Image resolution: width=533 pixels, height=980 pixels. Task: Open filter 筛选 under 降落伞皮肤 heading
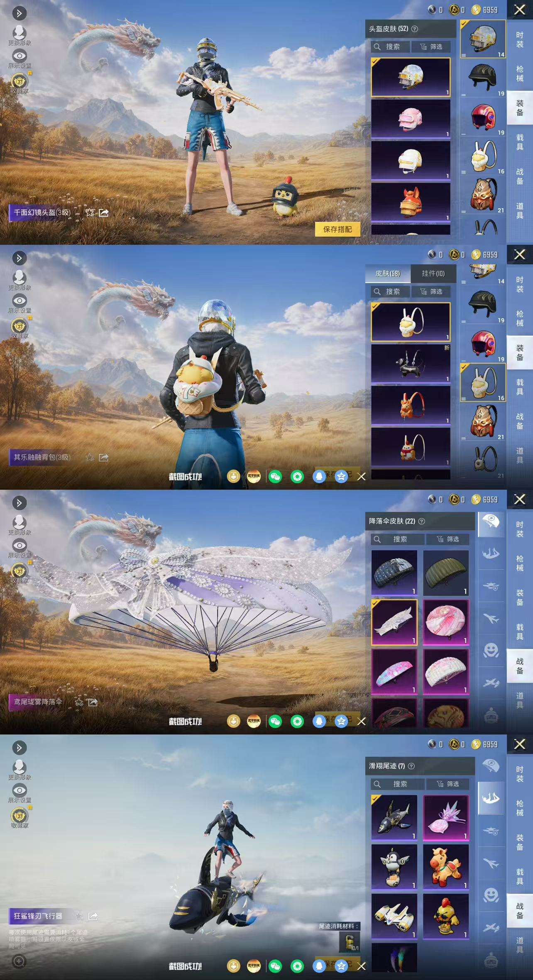(447, 539)
